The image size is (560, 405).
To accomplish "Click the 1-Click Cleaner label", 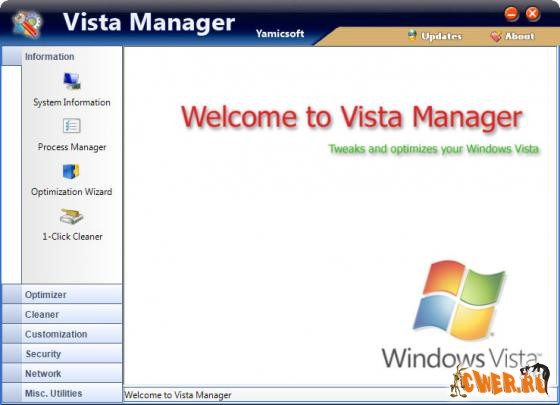I will (x=72, y=236).
